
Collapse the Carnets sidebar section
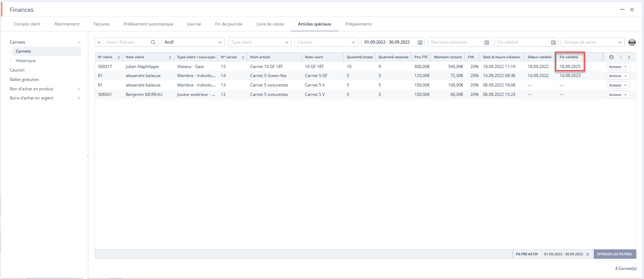[79, 42]
